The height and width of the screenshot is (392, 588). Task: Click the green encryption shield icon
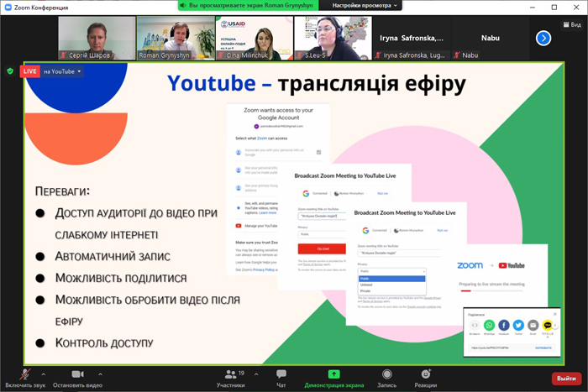coord(10,71)
